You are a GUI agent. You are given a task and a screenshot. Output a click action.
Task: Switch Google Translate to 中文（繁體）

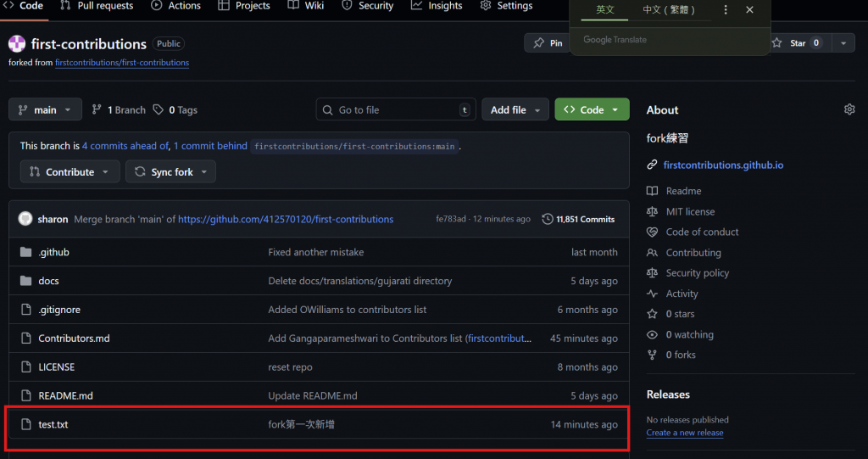(669, 10)
